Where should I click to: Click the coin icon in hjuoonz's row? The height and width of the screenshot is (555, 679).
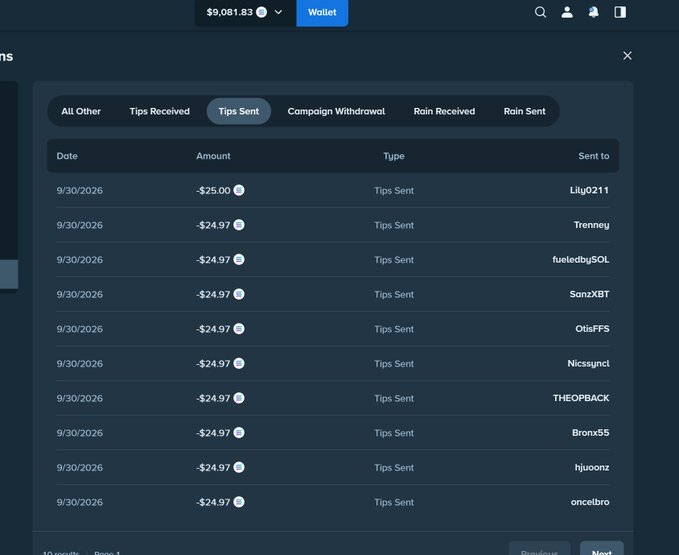tap(239, 467)
